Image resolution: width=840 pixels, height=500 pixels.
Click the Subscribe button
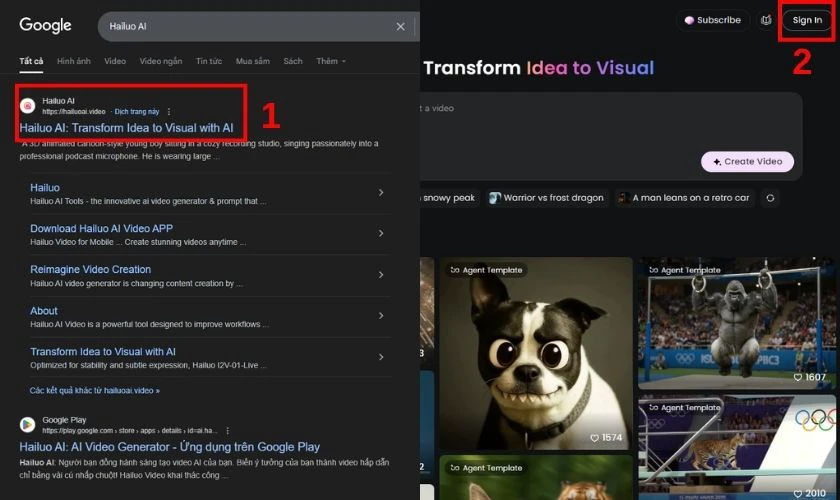coord(712,20)
